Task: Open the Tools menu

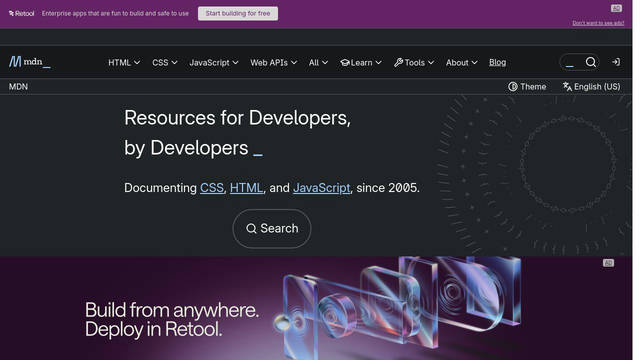Action: tap(414, 62)
